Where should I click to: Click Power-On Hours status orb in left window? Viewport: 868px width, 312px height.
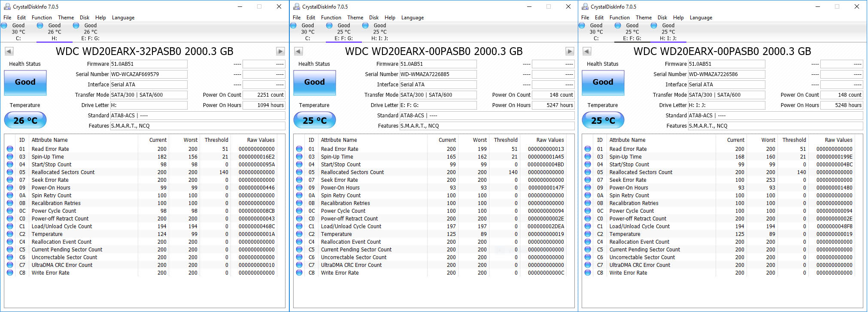10,187
